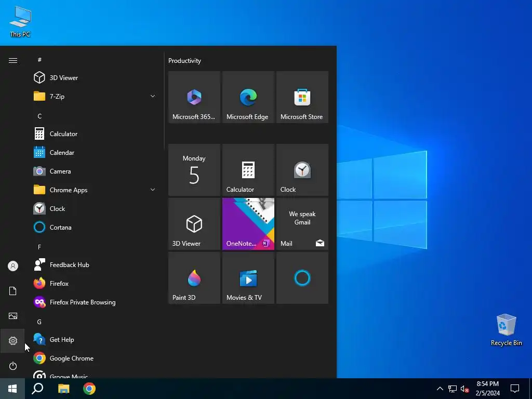Click the Productivity group title
This screenshot has width=532, height=399.
[x=184, y=61]
